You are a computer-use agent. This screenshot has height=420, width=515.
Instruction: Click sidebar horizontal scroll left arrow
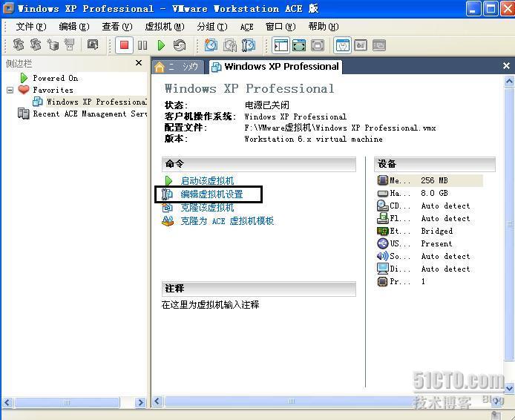7,402
